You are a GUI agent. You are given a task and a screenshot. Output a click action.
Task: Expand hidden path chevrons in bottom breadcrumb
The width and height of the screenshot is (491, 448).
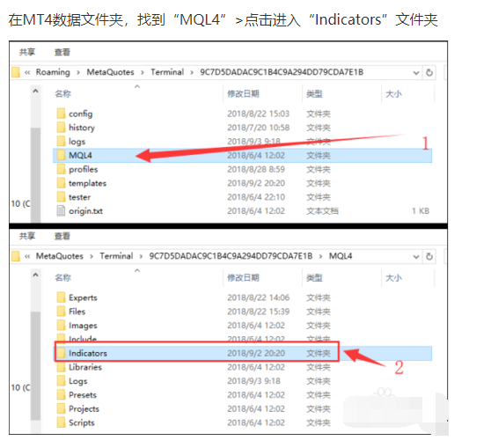27,257
